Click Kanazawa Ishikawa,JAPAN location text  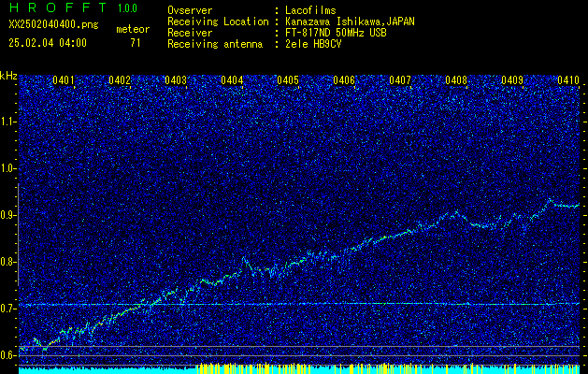[350, 22]
